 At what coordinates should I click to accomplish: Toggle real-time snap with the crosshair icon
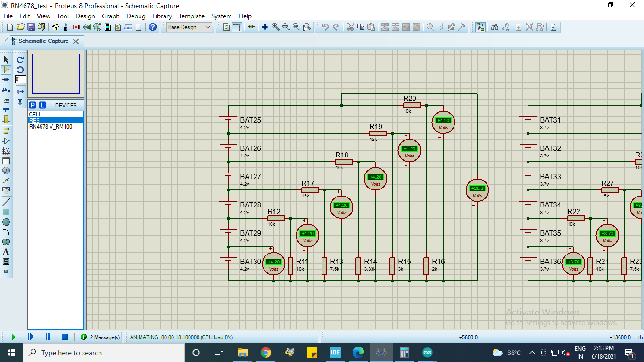(x=251, y=27)
